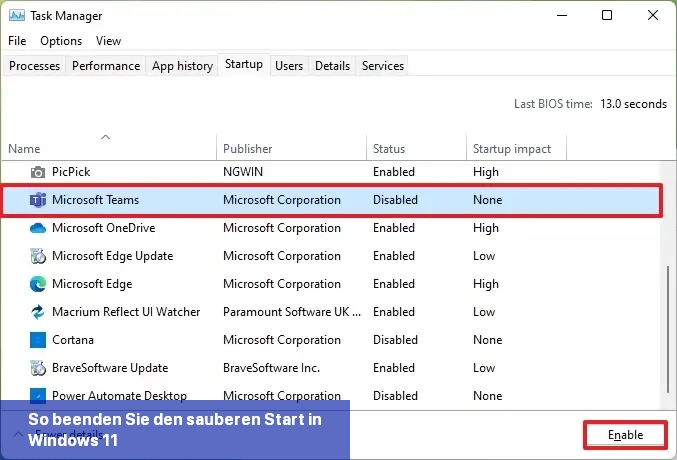Open the Options menu

tap(61, 41)
